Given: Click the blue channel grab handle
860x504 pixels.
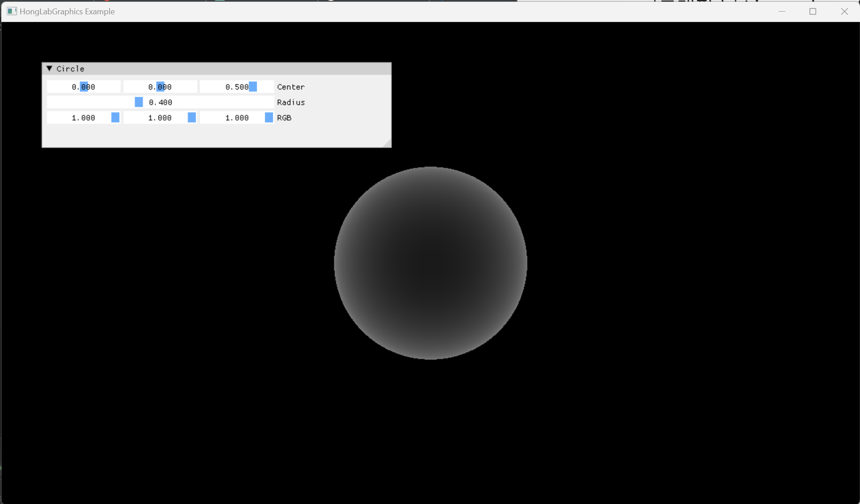Looking at the screenshot, I should pos(269,118).
